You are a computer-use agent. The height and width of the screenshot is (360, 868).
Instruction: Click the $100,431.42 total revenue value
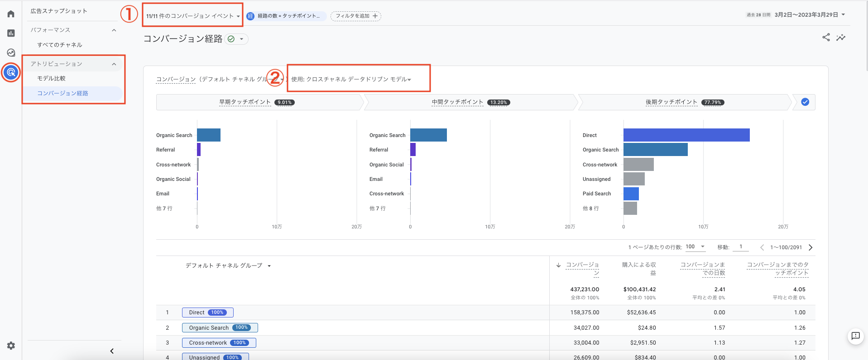639,289
